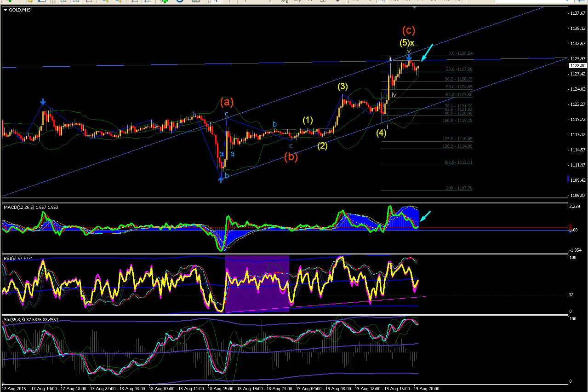Click the Fibonacci 61.8 -1123.50 level label

pos(459,94)
